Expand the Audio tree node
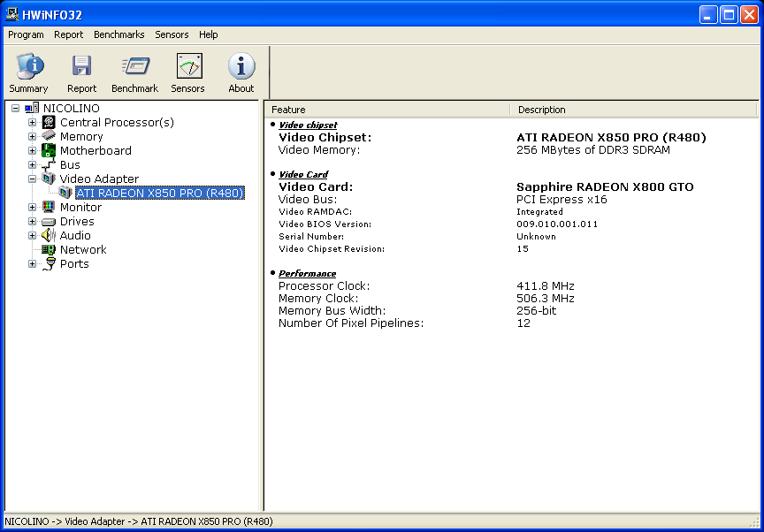 [32, 236]
